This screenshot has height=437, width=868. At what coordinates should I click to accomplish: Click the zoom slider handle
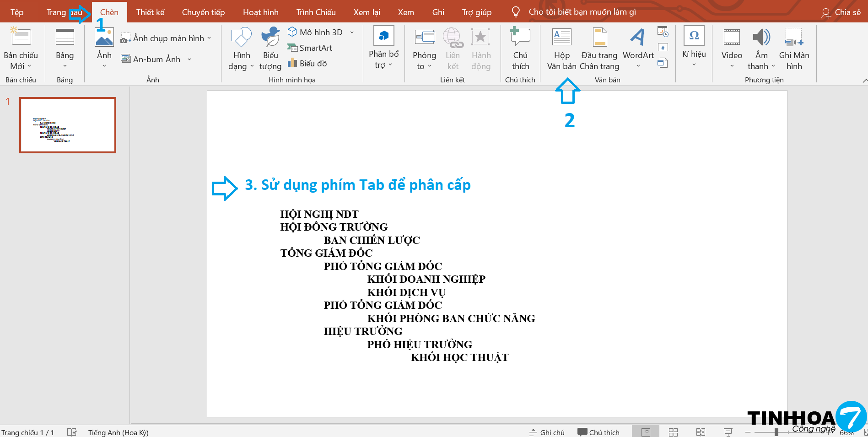(x=776, y=432)
